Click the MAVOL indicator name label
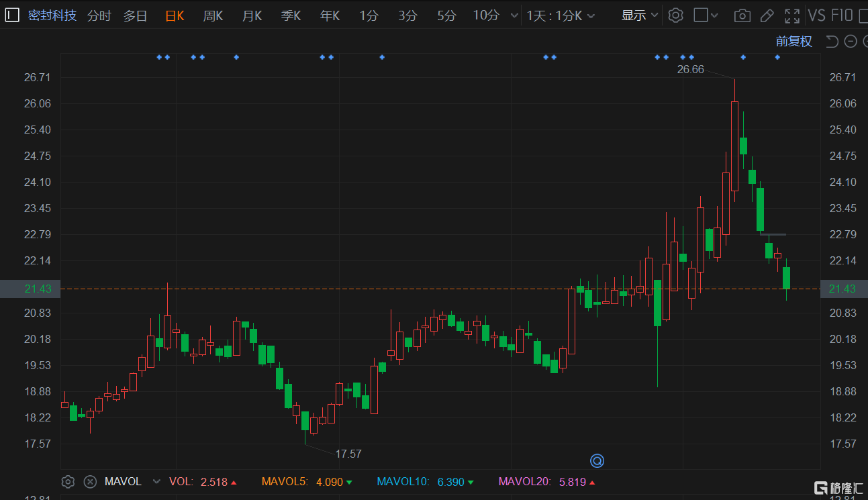 click(x=123, y=481)
